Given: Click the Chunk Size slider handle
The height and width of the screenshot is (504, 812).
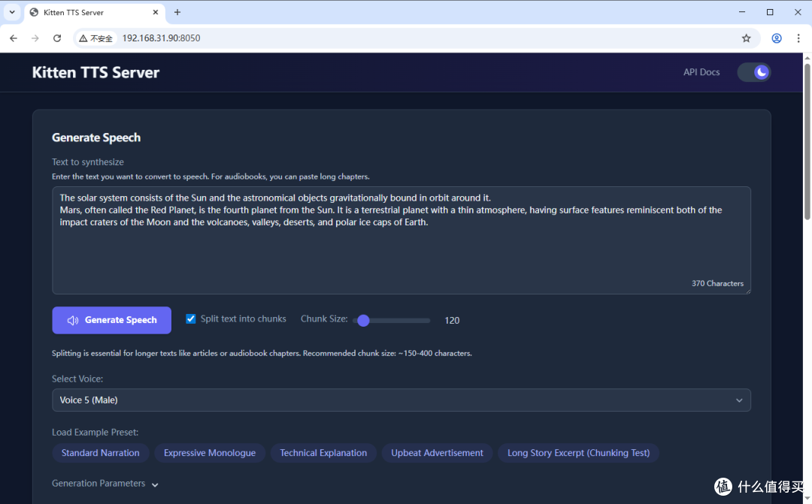Looking at the screenshot, I should click(x=364, y=321).
